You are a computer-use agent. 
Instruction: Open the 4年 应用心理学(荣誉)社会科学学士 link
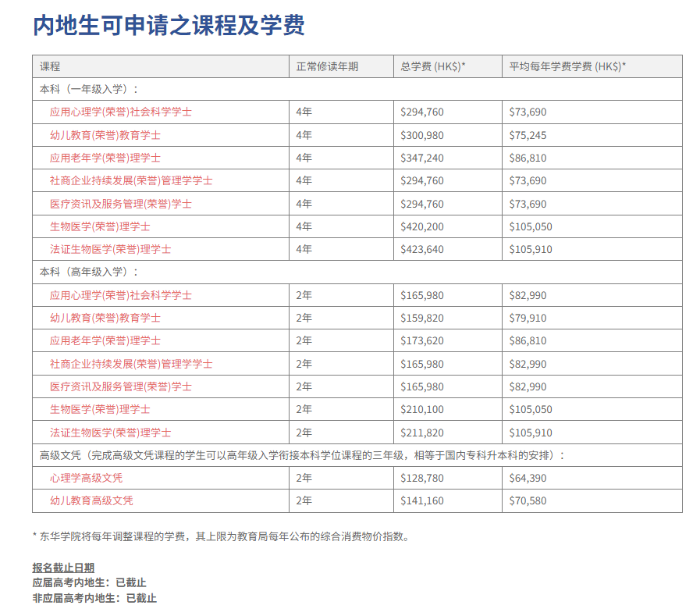click(120, 112)
